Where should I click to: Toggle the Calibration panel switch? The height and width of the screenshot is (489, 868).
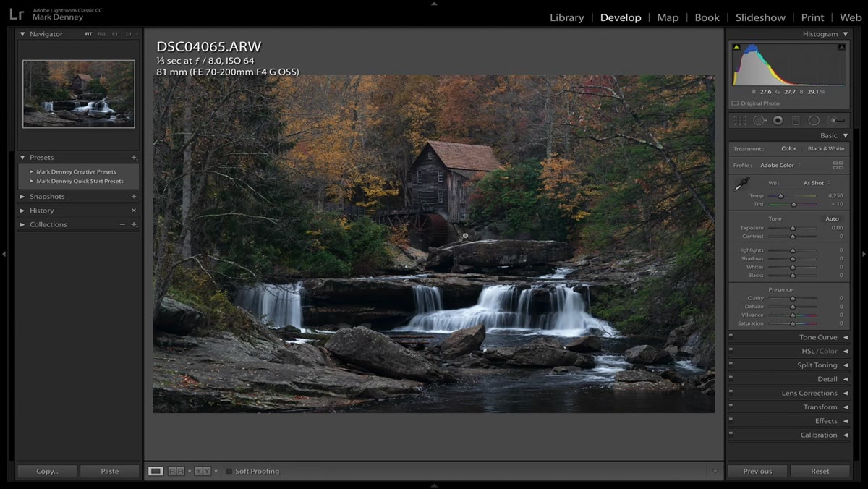(731, 435)
